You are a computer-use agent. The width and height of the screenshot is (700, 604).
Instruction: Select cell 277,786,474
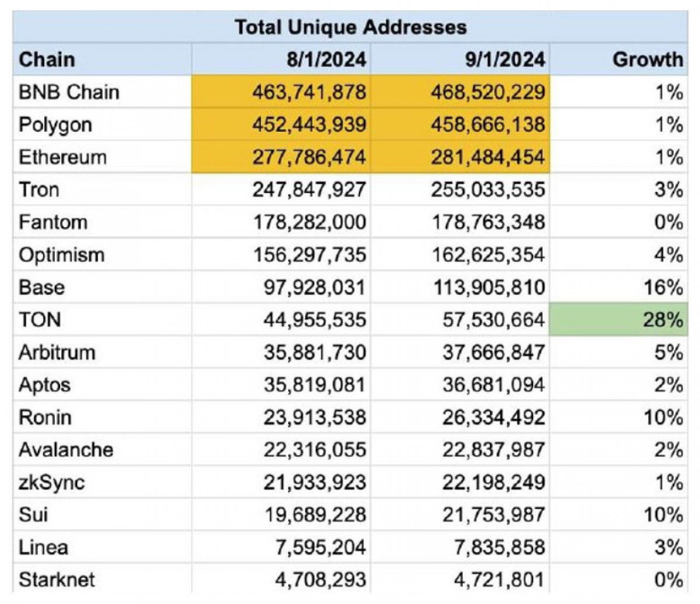281,157
